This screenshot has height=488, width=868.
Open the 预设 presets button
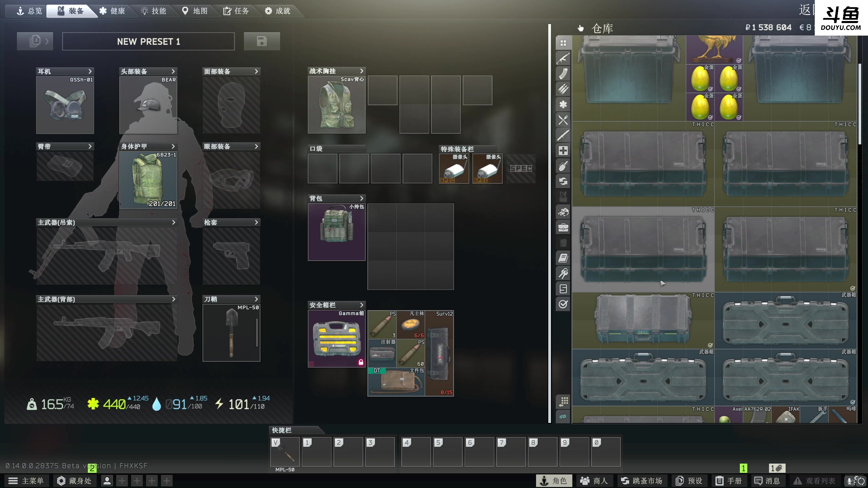(x=689, y=481)
